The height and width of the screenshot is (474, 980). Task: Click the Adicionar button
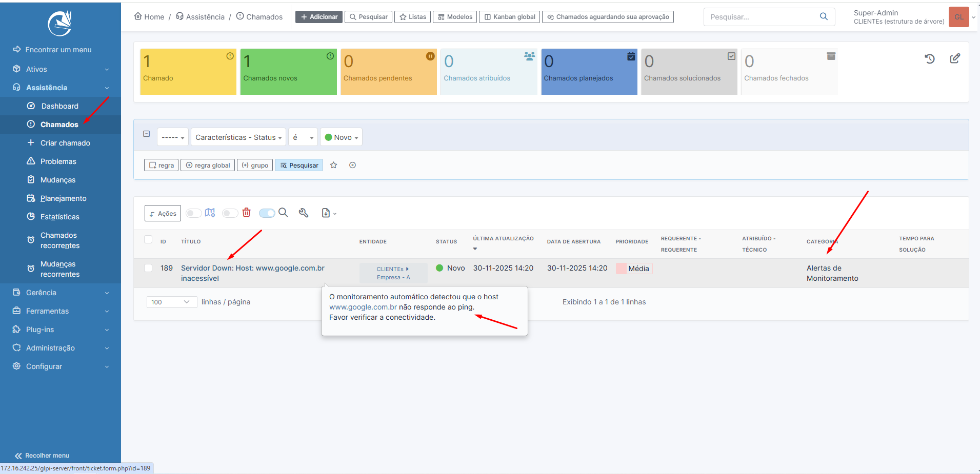[x=319, y=17]
